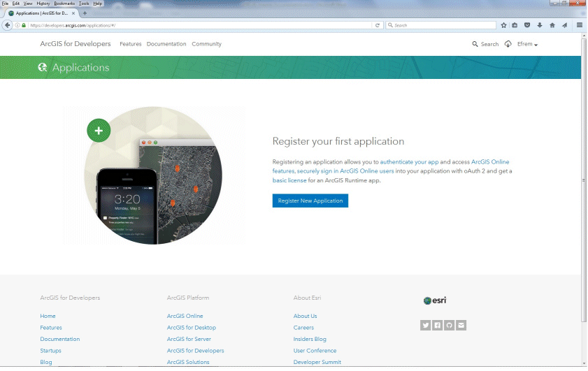Click the esri logo in footer
Image resolution: width=588 pixels, height=371 pixels.
[x=435, y=300]
